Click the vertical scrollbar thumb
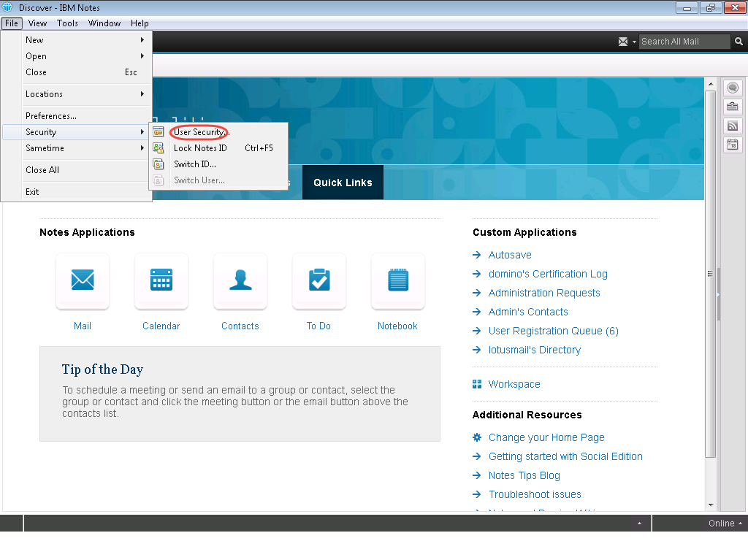 711,274
